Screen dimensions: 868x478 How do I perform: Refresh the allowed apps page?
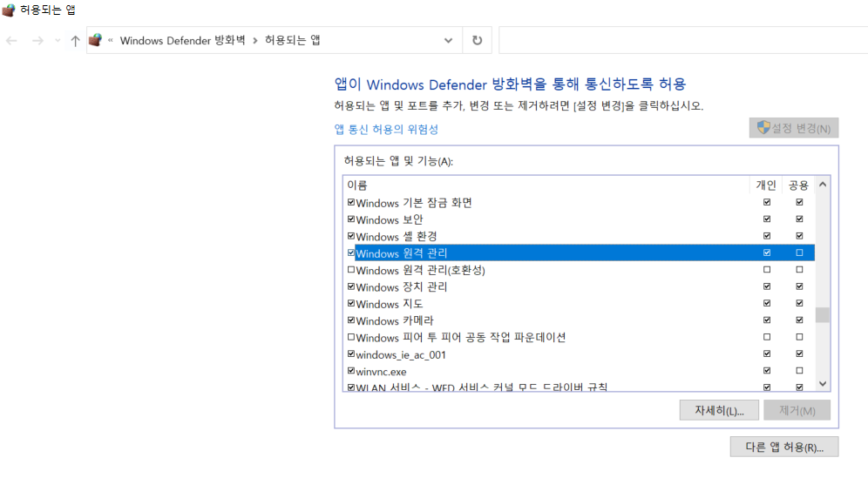tap(478, 40)
